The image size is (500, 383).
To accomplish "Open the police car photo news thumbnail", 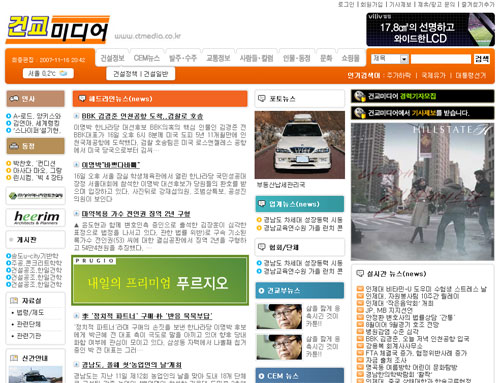I will (300, 145).
